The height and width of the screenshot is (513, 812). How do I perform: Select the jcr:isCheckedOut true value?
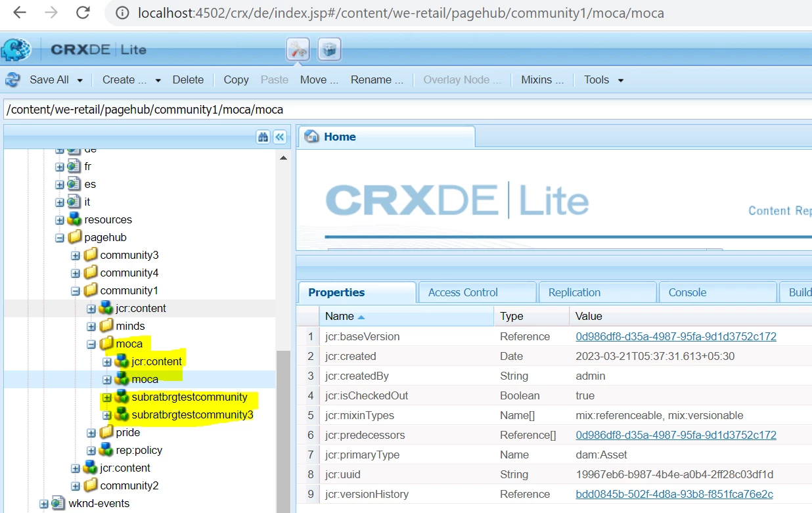(x=585, y=395)
